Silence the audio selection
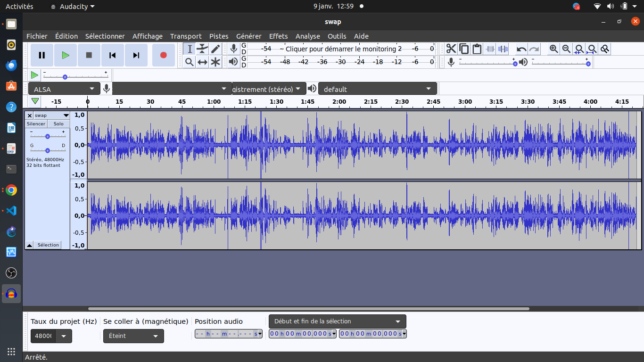The width and height of the screenshot is (644, 362). pyautogui.click(x=503, y=49)
